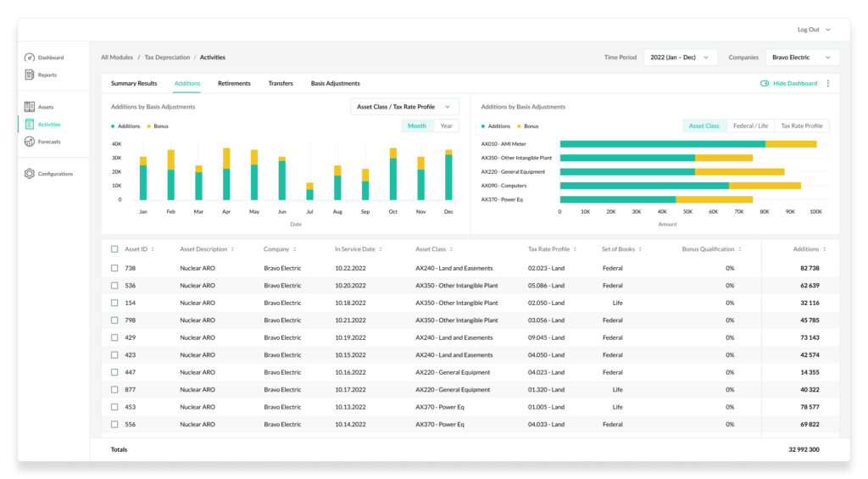Image resolution: width=868 pixels, height=479 pixels.
Task: Click the Year view button
Action: [446, 126]
